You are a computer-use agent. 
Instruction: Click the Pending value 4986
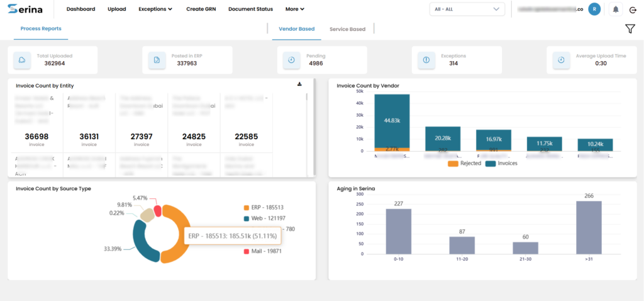[316, 64]
